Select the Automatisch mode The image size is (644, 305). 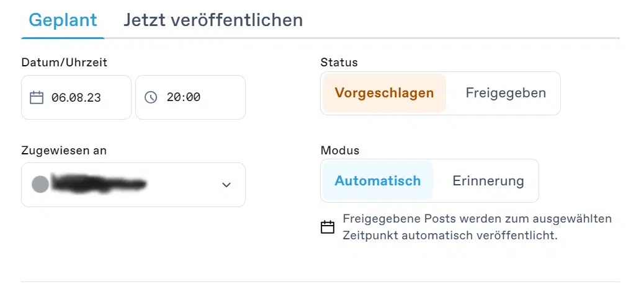point(377,181)
